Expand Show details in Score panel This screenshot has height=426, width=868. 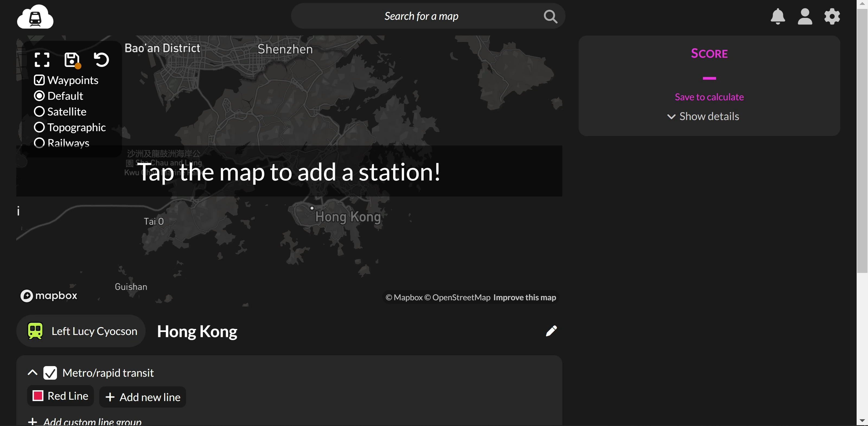coord(703,116)
